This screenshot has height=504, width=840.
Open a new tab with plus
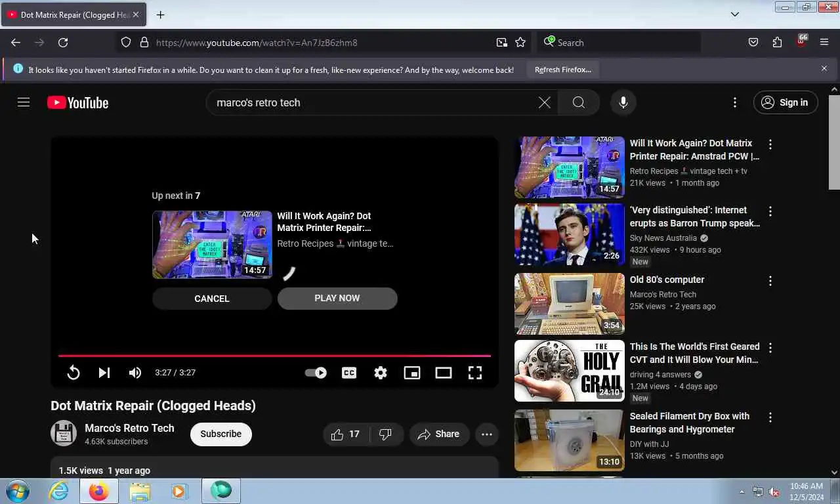point(160,14)
